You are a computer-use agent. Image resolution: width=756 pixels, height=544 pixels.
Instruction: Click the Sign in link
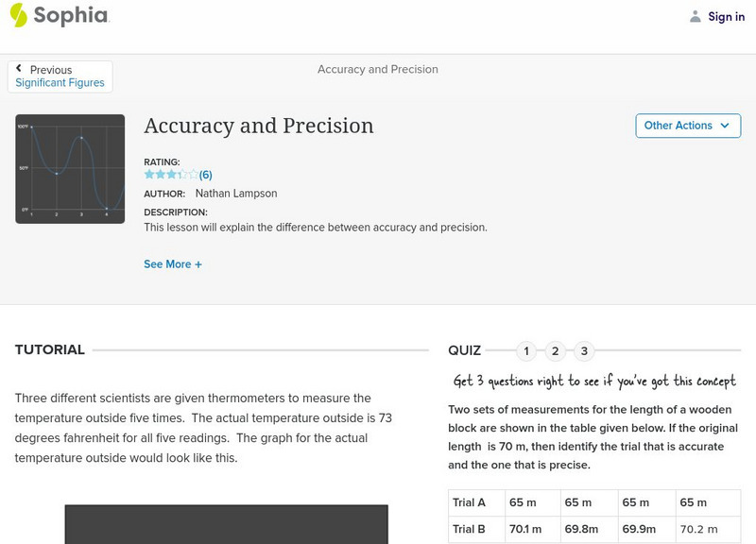tap(726, 16)
